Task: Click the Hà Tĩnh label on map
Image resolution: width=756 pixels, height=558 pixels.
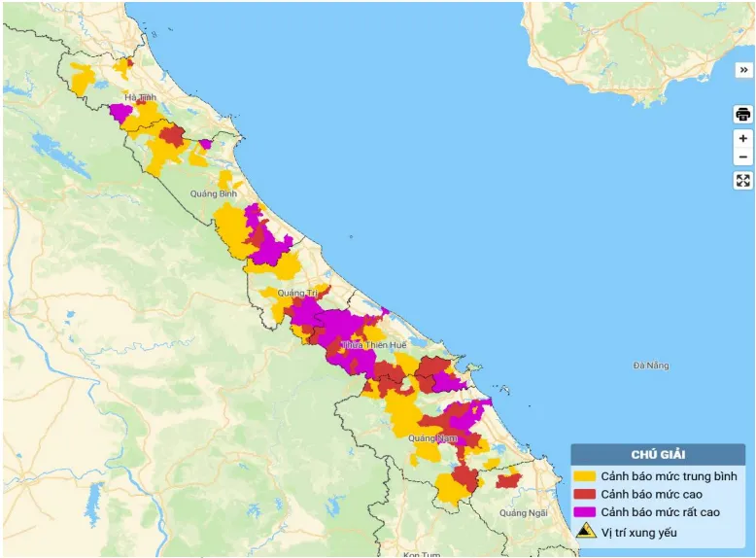Action: tap(140, 98)
